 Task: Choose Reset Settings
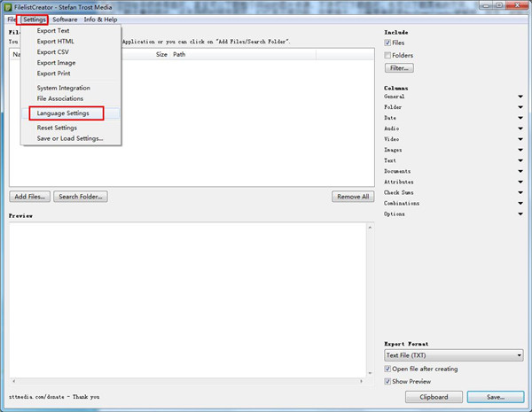(57, 128)
